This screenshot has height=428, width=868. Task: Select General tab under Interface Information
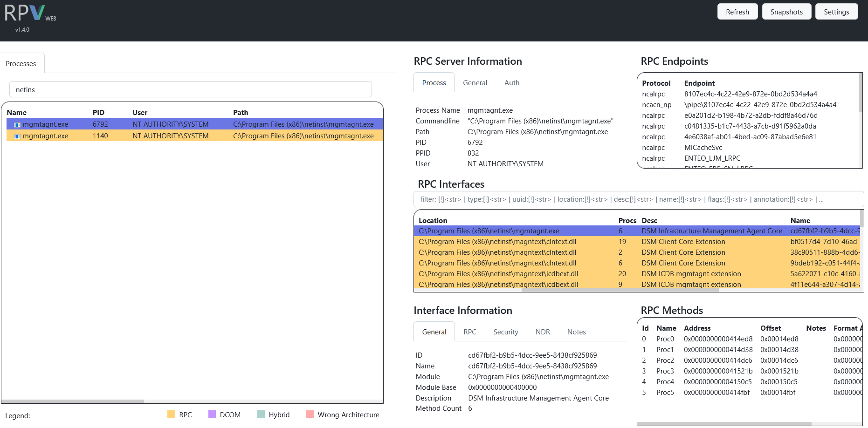pyautogui.click(x=434, y=332)
